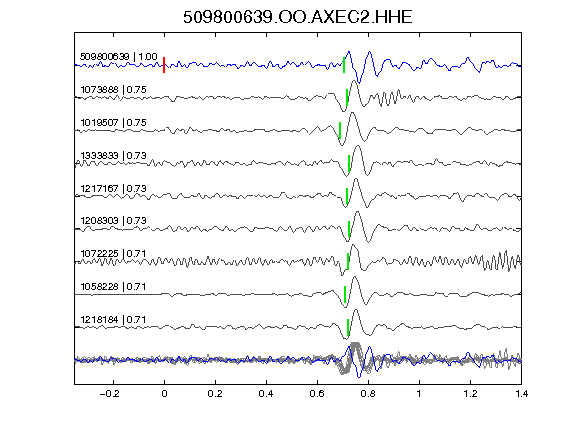576x432 pixels.
Task: Click the green pick on trace 1058228
Action: pyautogui.click(x=345, y=295)
